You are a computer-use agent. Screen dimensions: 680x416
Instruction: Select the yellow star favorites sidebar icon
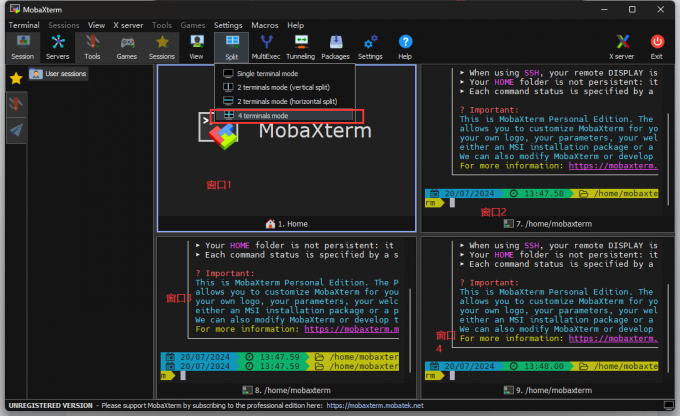pyautogui.click(x=16, y=79)
